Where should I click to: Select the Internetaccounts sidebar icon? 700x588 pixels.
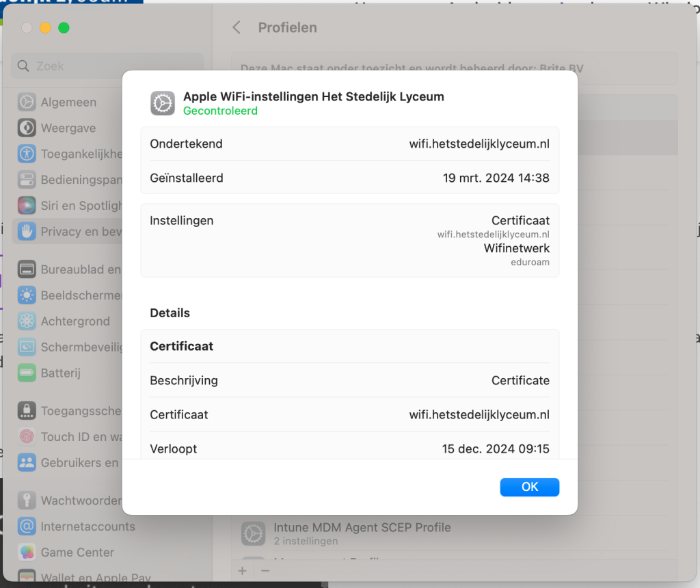click(27, 526)
